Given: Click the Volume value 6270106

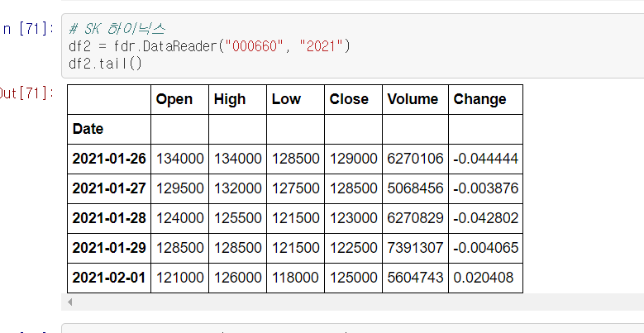Looking at the screenshot, I should [x=415, y=159].
